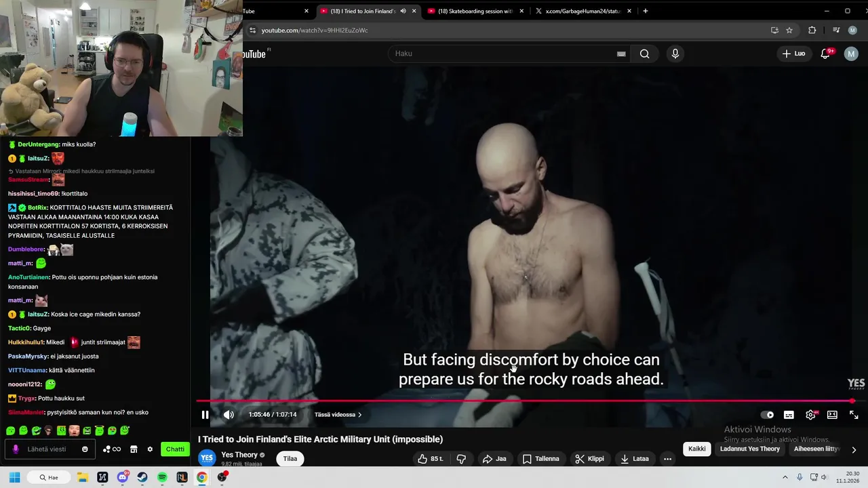Download the video with Lataa
868x488 pixels.
pyautogui.click(x=634, y=459)
